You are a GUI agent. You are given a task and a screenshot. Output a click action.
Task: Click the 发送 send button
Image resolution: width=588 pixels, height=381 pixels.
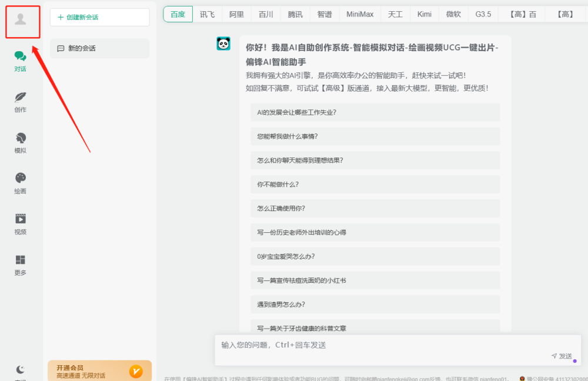[x=562, y=356]
